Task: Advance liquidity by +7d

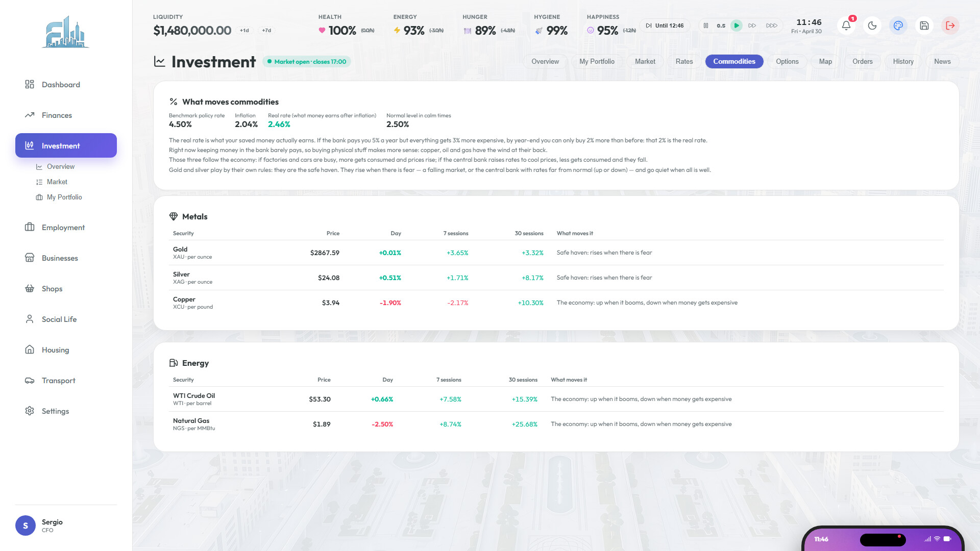Action: tap(266, 31)
